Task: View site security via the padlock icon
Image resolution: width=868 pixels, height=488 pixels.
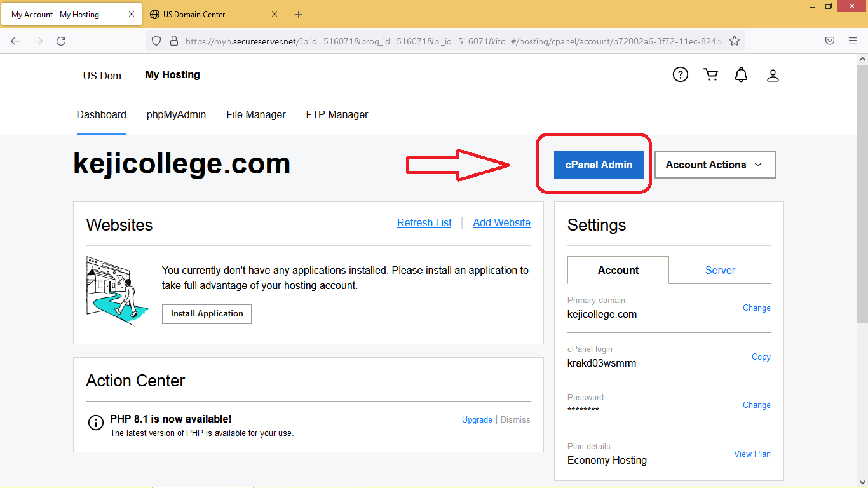Action: click(x=173, y=41)
